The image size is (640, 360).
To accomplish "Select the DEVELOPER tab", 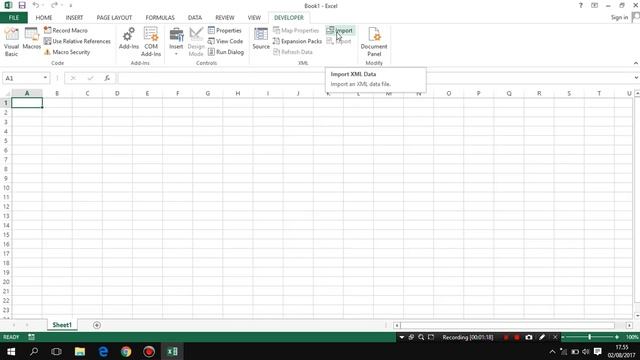I will [289, 18].
